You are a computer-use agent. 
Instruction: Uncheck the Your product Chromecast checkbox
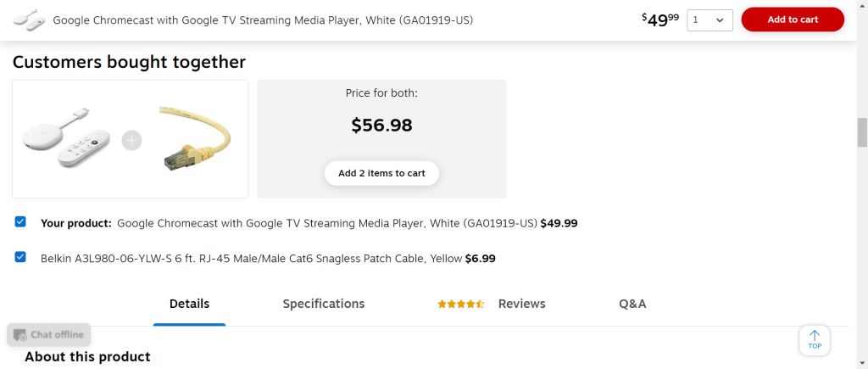(x=20, y=222)
